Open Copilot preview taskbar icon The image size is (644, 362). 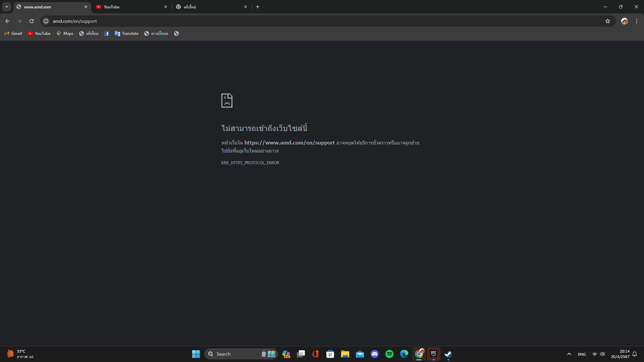pyautogui.click(x=286, y=354)
